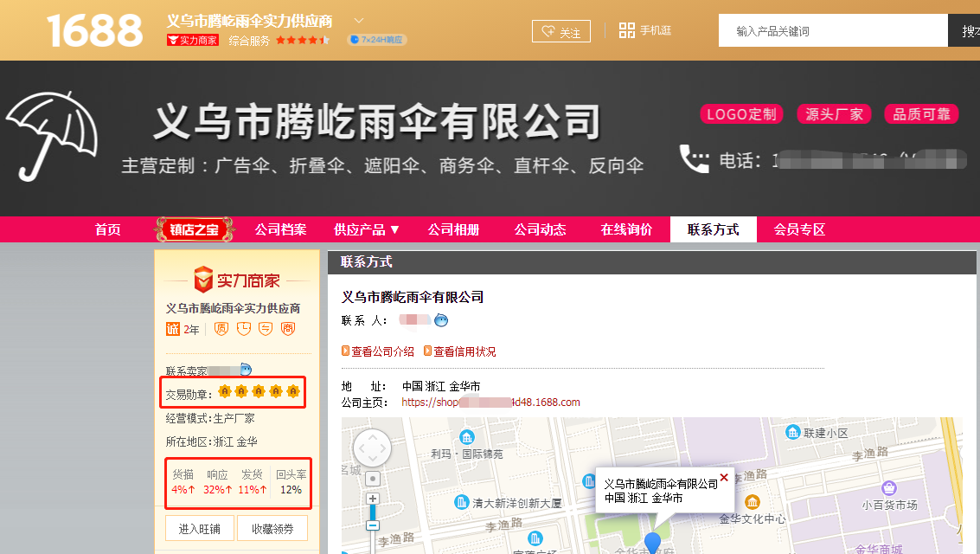Open the 会员专区 nav tab

[799, 229]
